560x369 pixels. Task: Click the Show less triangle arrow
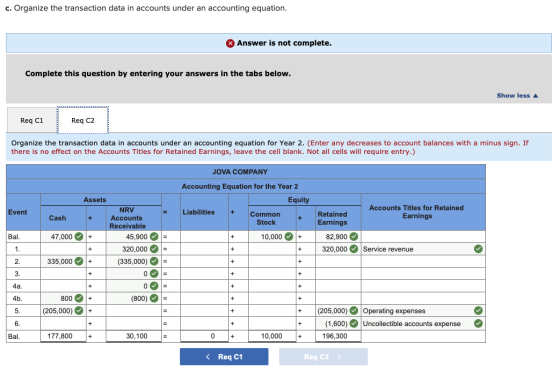pos(535,96)
